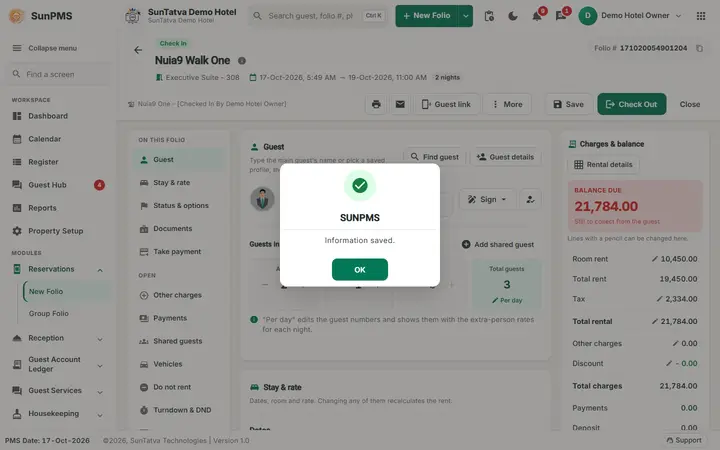Screen dimensions: 720x450
Task: Expand the Housekeeping module
Action: click(58, 414)
